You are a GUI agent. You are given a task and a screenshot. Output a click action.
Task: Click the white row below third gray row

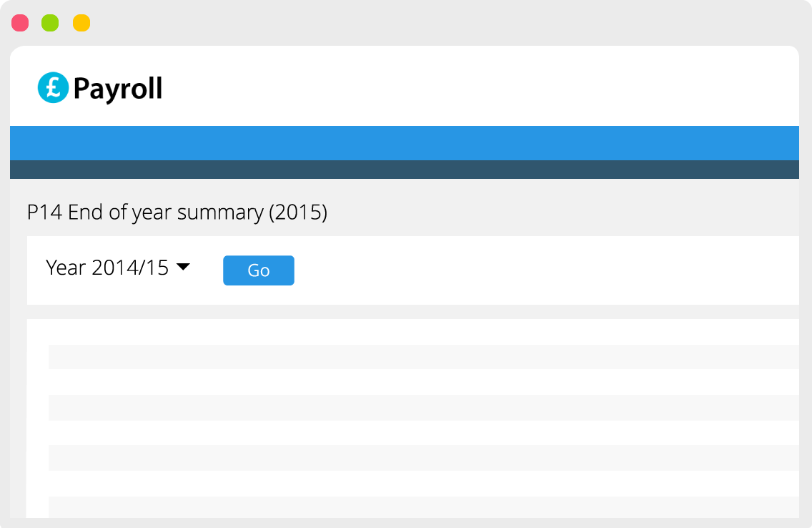pos(423,482)
